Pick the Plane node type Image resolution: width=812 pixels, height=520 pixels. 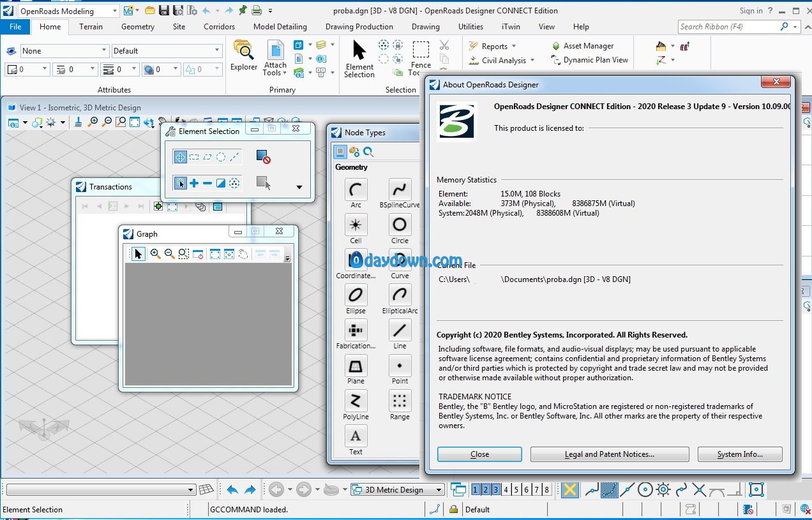[x=356, y=366]
